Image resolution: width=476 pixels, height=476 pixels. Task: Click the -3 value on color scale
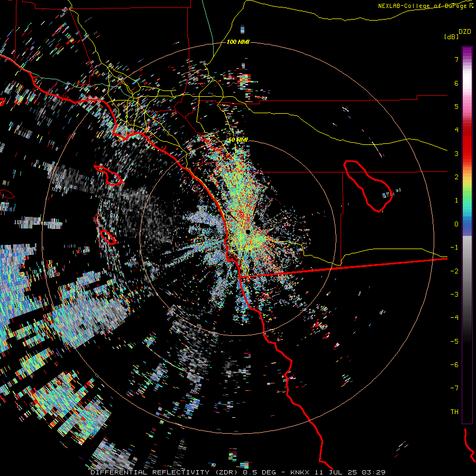[454, 295]
